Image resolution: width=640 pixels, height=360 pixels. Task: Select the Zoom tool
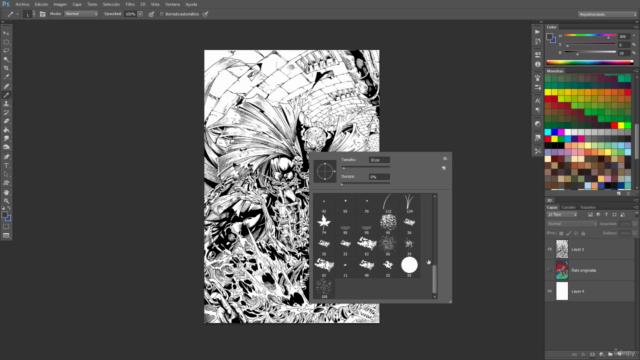[6, 201]
